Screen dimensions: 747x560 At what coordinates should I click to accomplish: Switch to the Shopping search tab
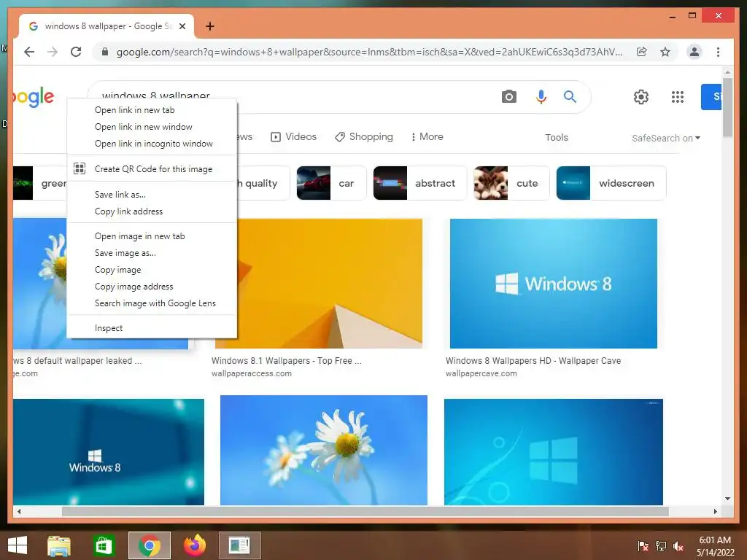[x=364, y=136]
